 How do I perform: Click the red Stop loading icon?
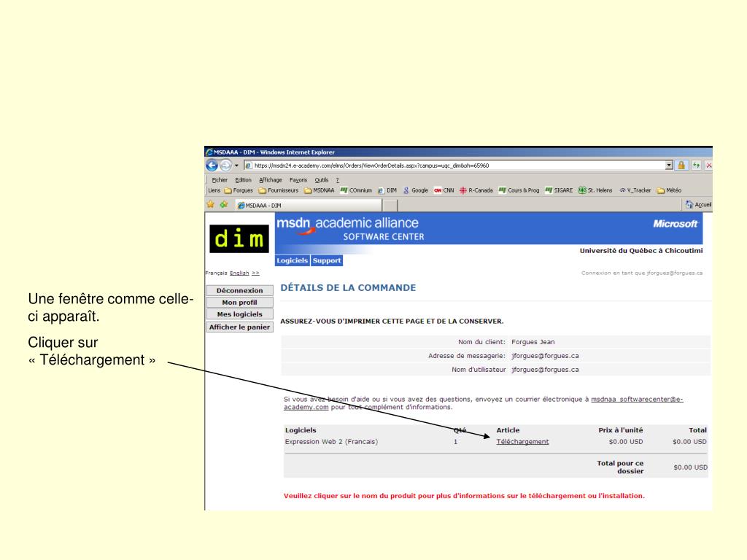pos(709,166)
